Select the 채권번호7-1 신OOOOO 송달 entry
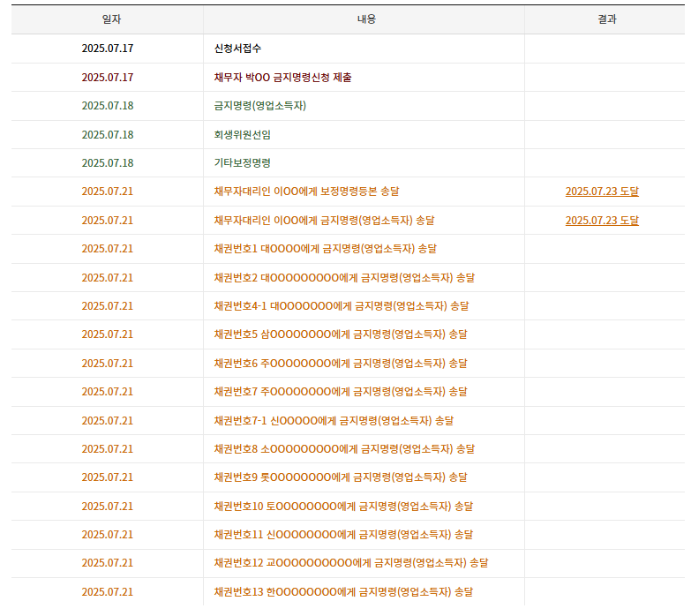The image size is (691, 616). (334, 420)
